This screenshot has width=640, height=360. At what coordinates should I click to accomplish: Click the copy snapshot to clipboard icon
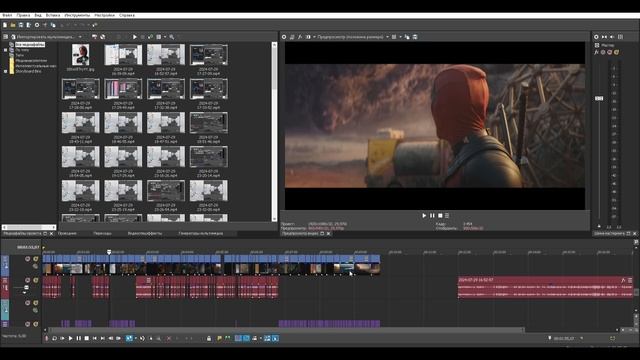click(407, 37)
